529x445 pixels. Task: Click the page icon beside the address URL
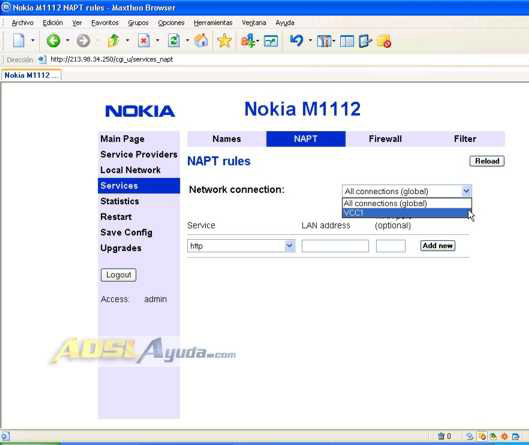[42, 59]
